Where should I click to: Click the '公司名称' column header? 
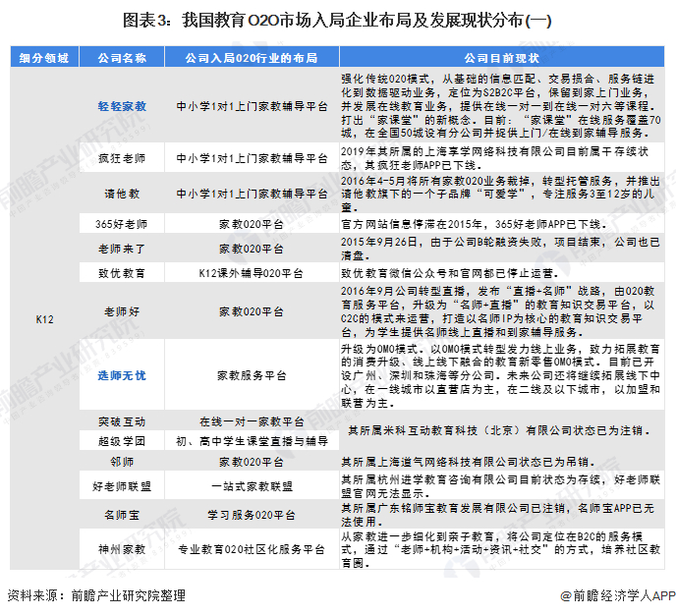click(122, 58)
